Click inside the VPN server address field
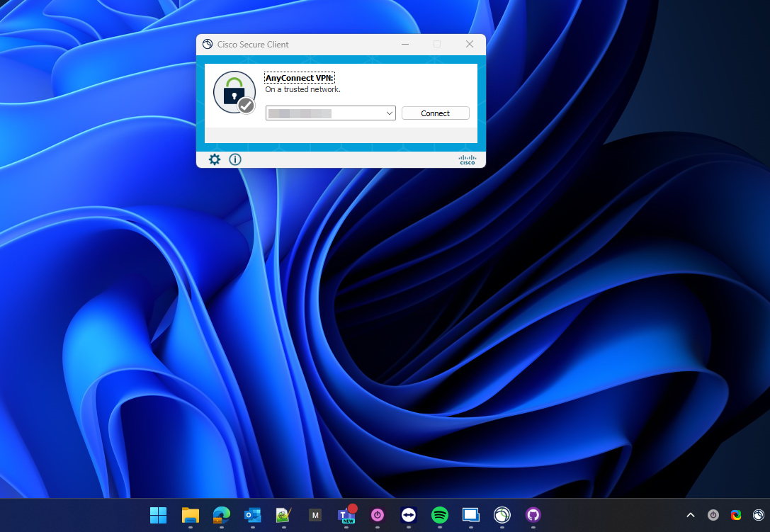The height and width of the screenshot is (532, 770). click(x=324, y=113)
